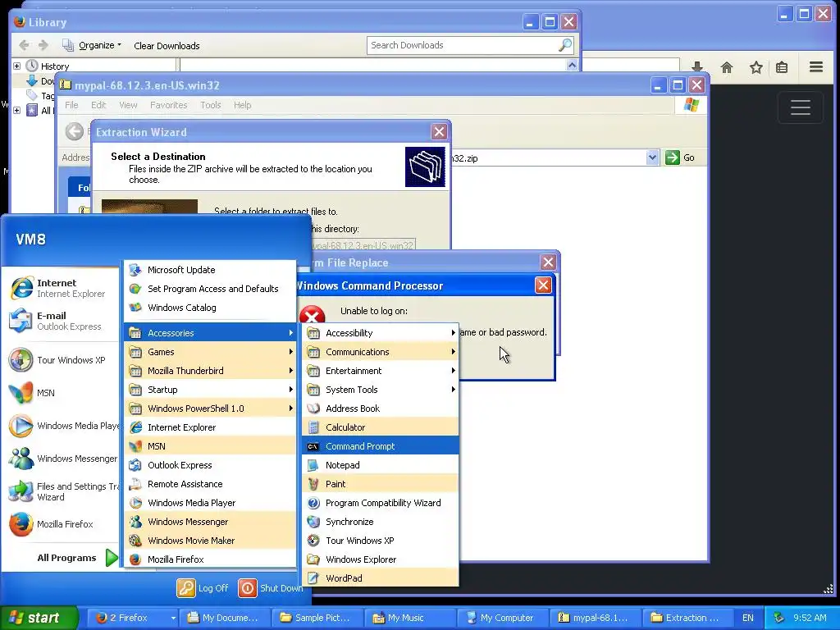Open Program Compatibility Wizard
This screenshot has width=840, height=630.
point(381,503)
